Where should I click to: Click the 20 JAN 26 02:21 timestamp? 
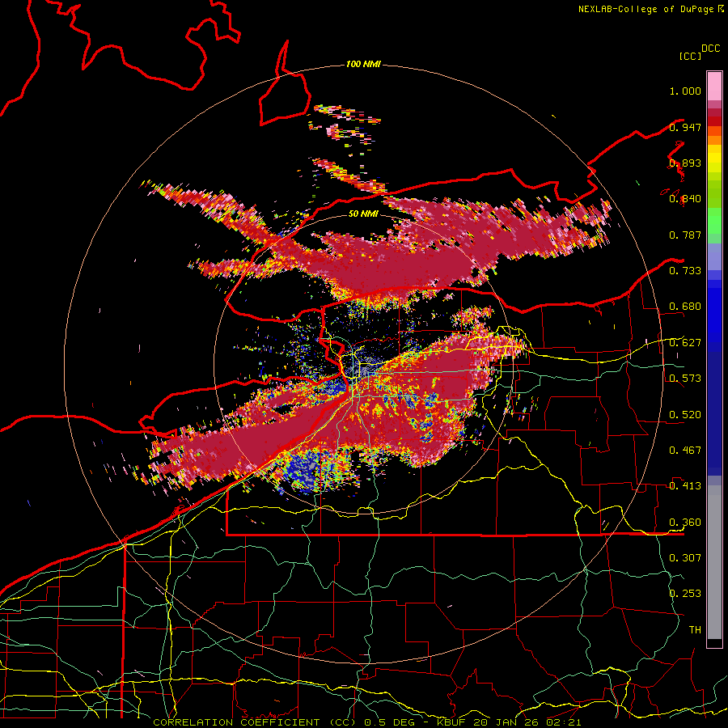(527, 722)
